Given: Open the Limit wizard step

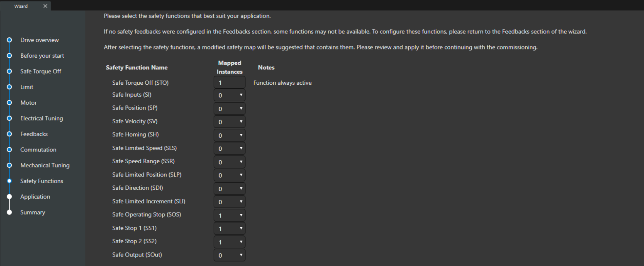Looking at the screenshot, I should tap(26, 87).
